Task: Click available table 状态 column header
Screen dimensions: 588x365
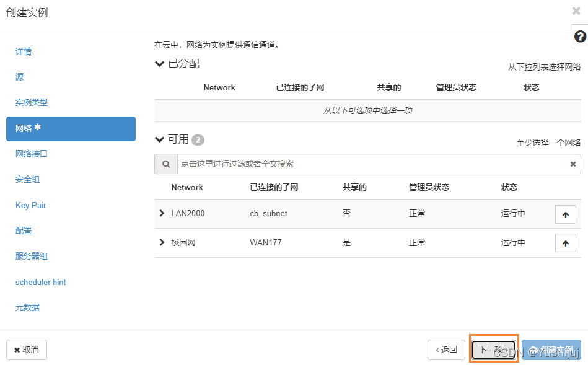Action: (x=509, y=187)
